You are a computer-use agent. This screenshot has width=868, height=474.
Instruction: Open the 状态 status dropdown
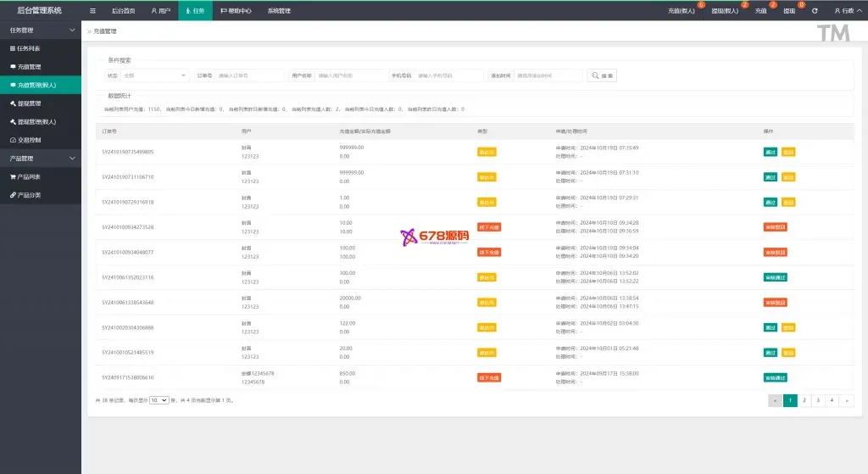tap(154, 75)
